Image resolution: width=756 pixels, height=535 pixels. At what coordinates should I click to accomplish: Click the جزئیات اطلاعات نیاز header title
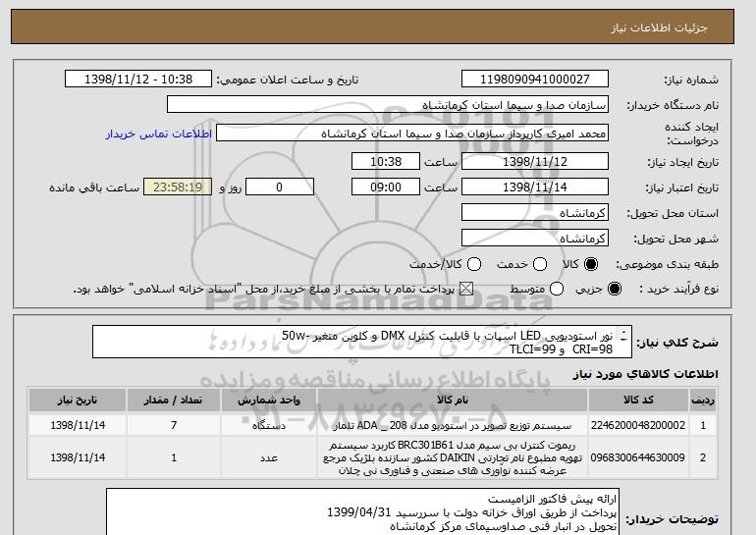pos(659,27)
